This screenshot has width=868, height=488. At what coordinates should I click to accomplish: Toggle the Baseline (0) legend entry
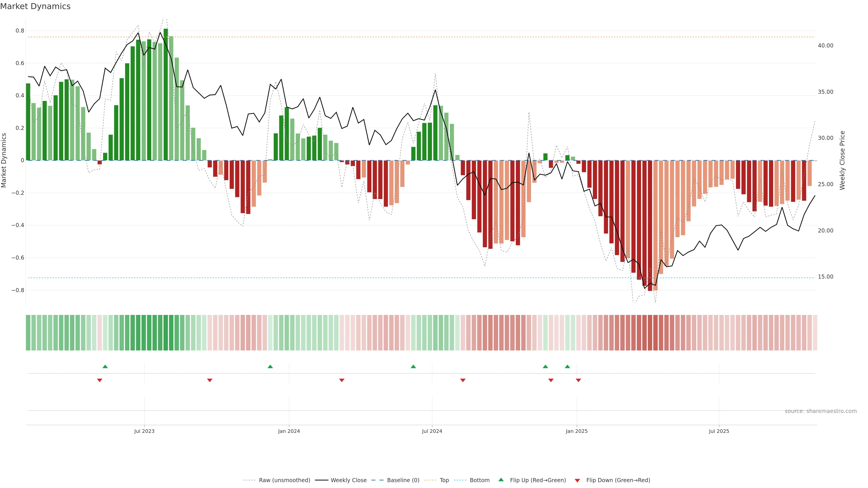(x=403, y=480)
